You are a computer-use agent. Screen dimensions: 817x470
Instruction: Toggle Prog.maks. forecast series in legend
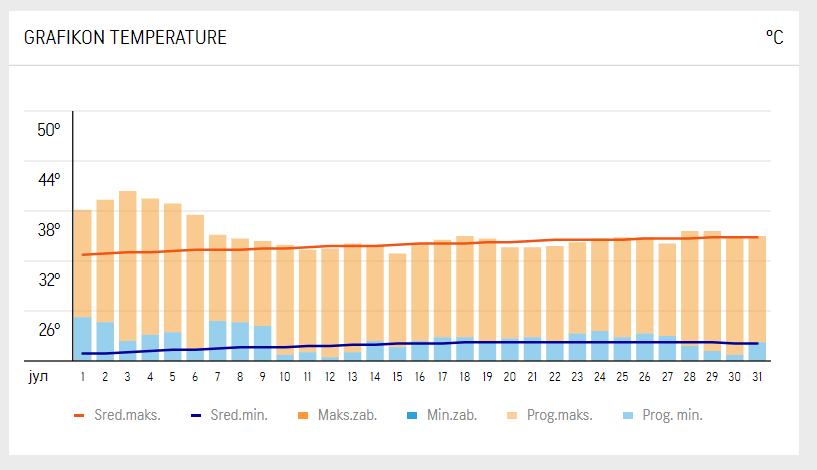552,415
